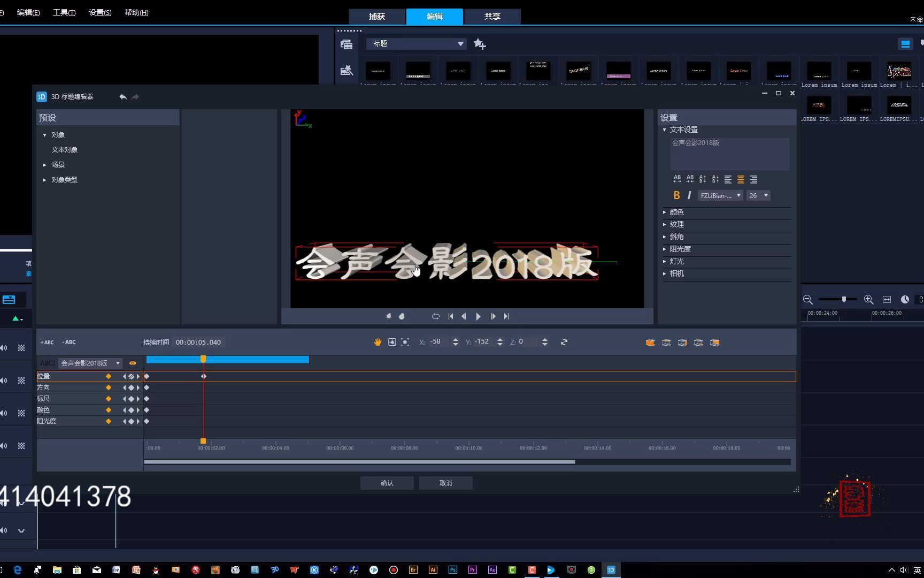Collapse the 对象 tree node

pos(45,135)
